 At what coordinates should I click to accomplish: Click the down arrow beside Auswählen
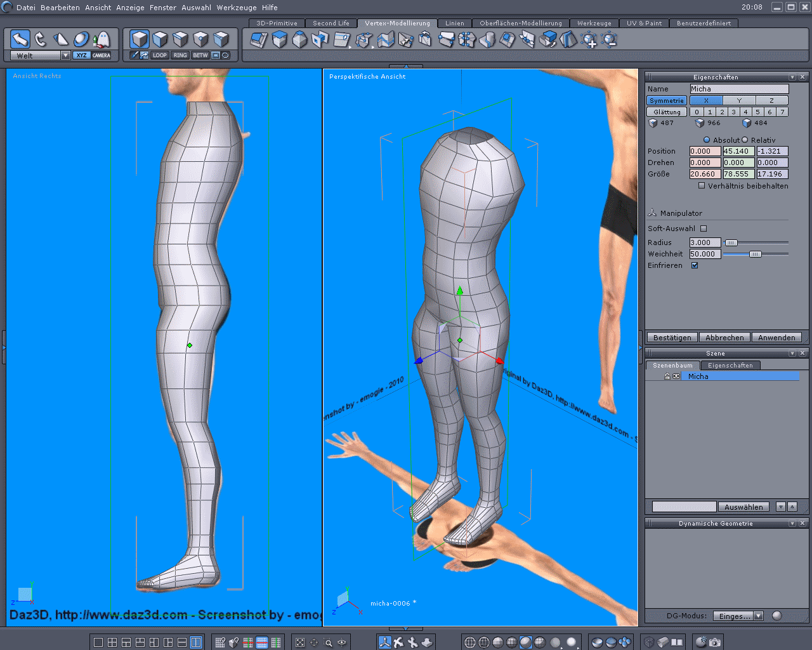click(x=781, y=507)
